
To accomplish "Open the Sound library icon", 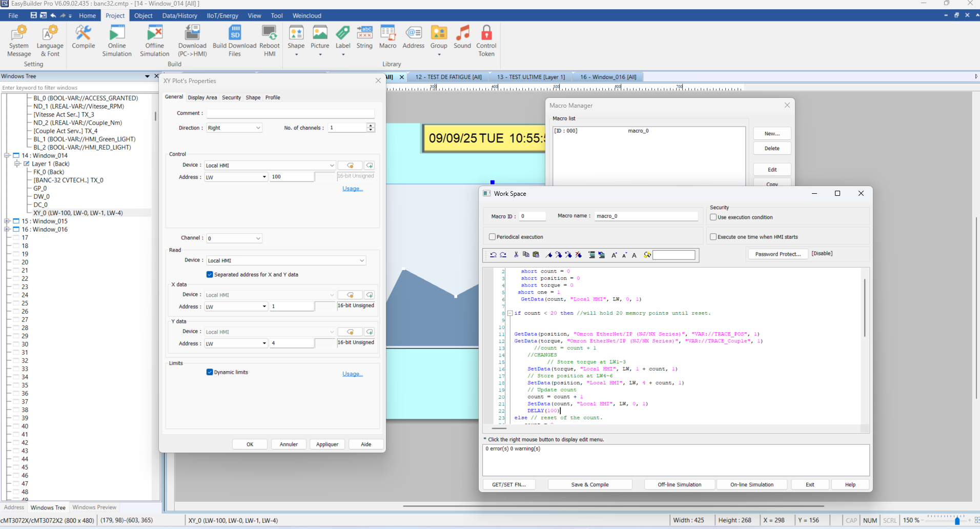I will tap(462, 37).
